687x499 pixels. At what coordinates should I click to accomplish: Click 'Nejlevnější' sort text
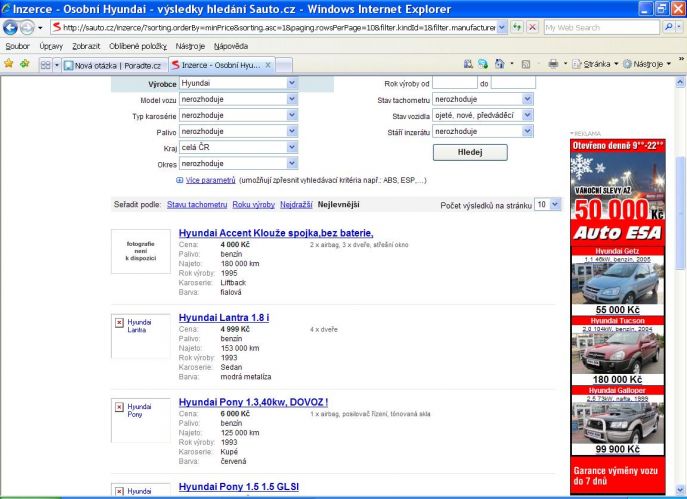coord(339,205)
